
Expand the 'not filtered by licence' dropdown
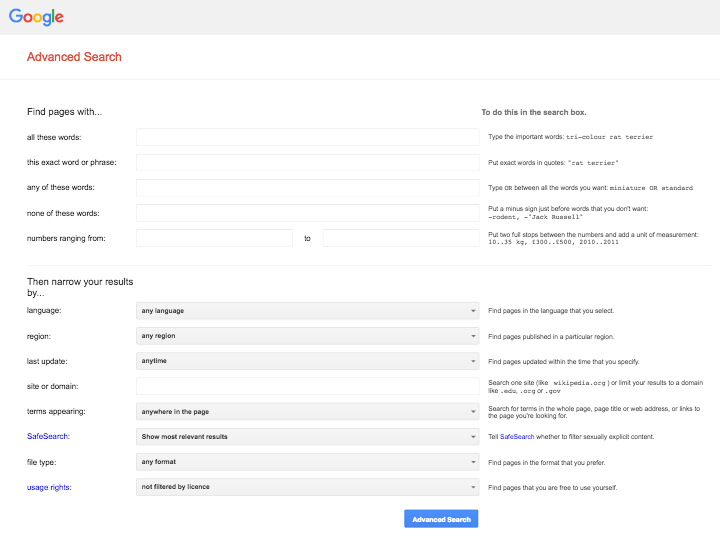(307, 487)
